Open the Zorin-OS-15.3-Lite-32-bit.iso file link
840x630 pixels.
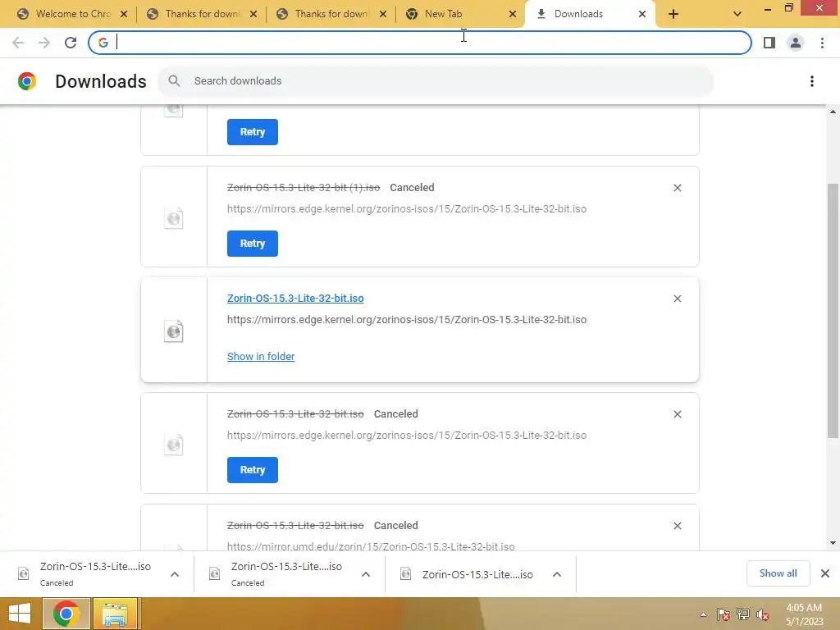tap(295, 299)
